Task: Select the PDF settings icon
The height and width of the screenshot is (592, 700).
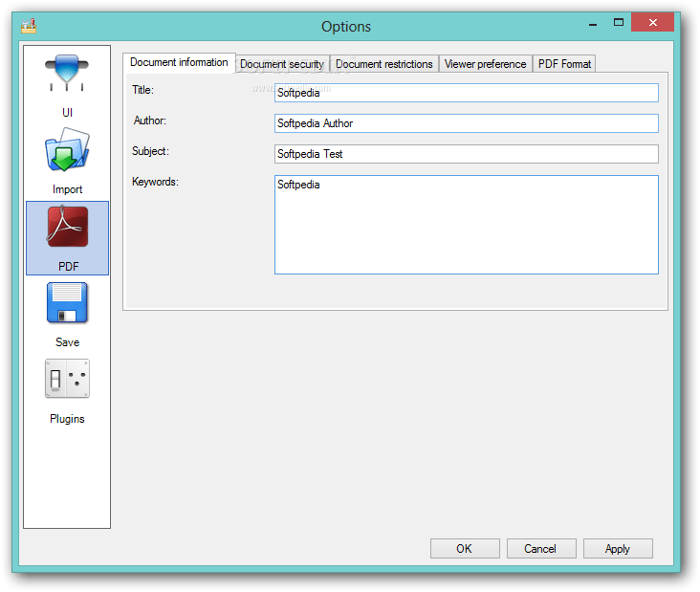Action: [67, 227]
